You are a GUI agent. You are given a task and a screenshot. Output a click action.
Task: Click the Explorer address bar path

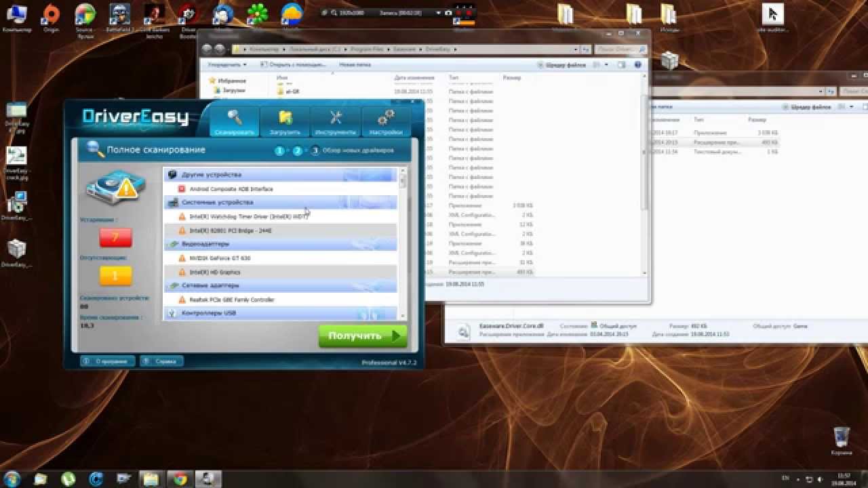405,49
